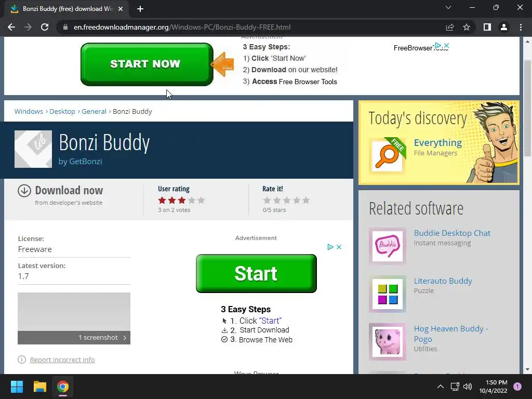Show hidden system tray icons chevron
This screenshot has height=399, width=532.
[x=441, y=387]
